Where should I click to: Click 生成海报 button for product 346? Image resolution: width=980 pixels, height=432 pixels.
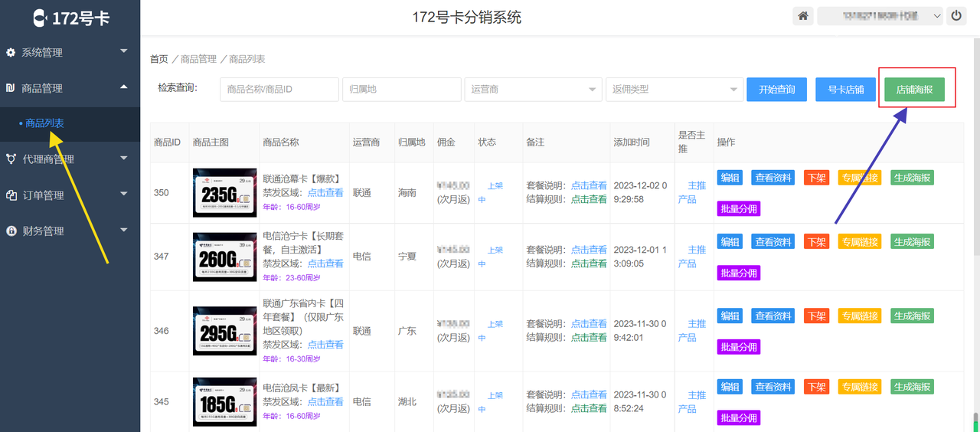click(912, 316)
